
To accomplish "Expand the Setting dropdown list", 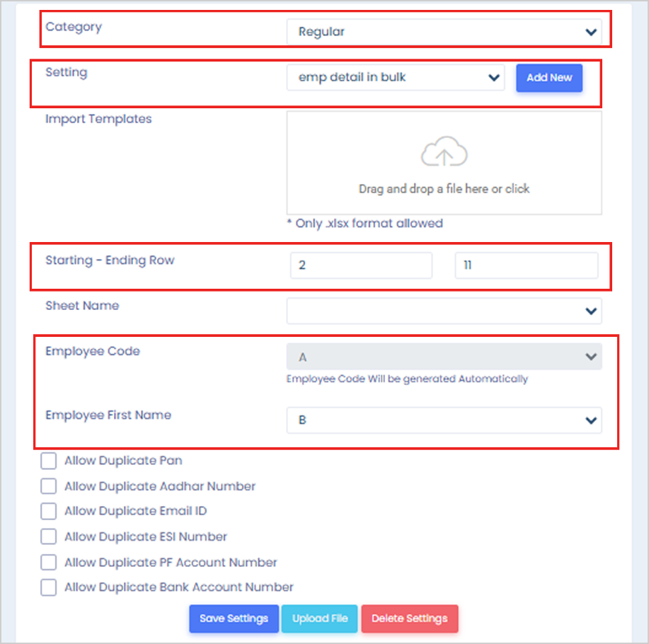I will point(395,78).
